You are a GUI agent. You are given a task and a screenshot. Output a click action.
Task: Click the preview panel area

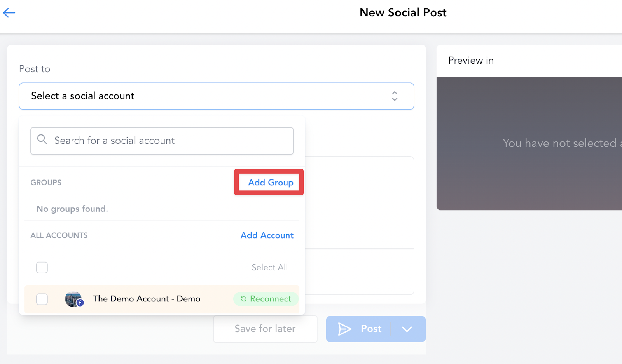tap(529, 143)
